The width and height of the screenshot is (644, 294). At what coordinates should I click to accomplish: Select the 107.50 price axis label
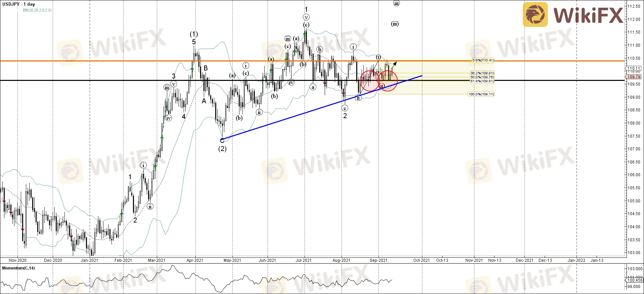(x=634, y=136)
